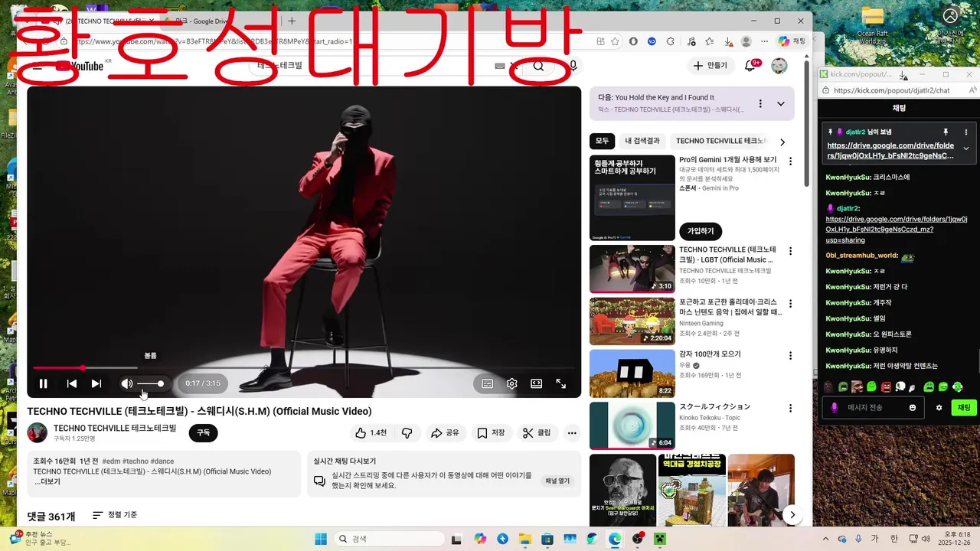
Task: Open emoji picker in Kick chat input
Action: coord(913,408)
